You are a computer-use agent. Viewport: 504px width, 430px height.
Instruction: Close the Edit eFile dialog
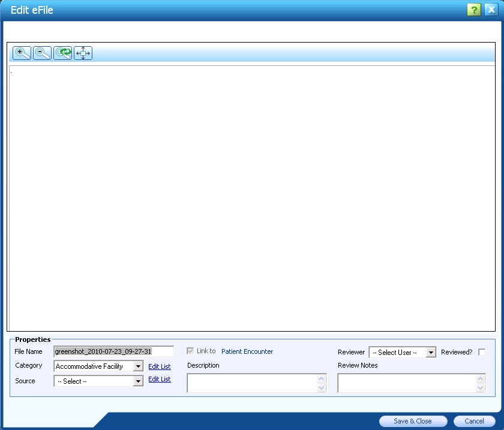491,10
